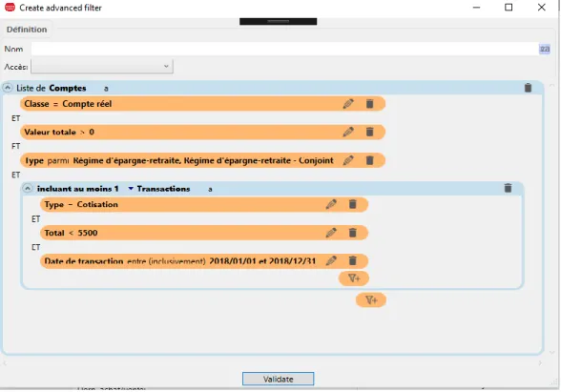Delete the Valeur totale > 0 condition
Screen dimensions: 561x392
(369, 132)
